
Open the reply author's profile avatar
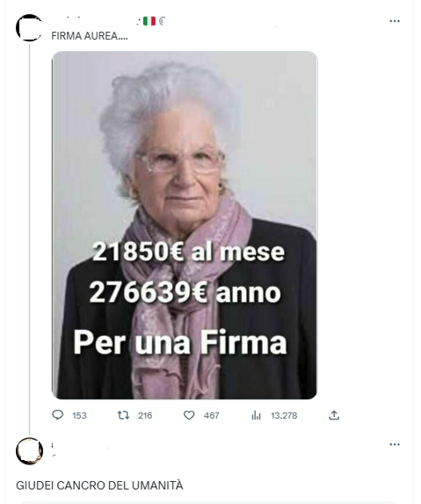click(x=29, y=451)
